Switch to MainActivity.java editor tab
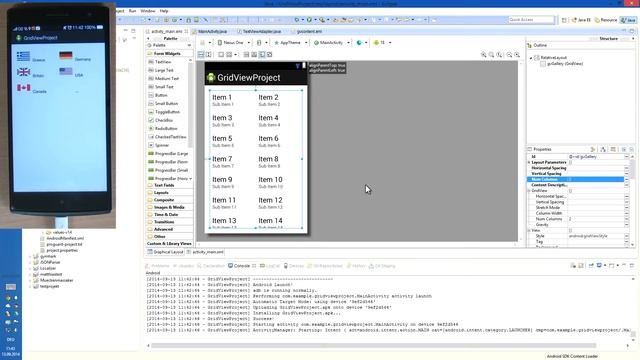The height and width of the screenshot is (360, 640). (212, 31)
